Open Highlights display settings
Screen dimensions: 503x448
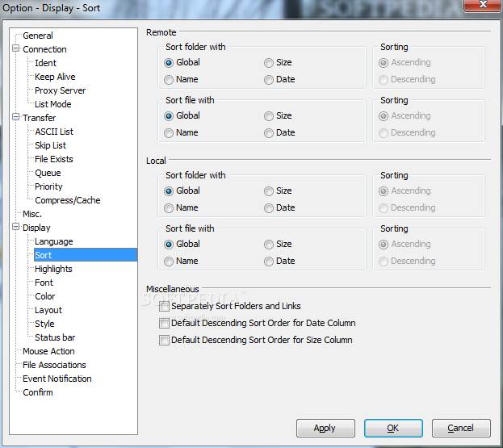tap(53, 269)
